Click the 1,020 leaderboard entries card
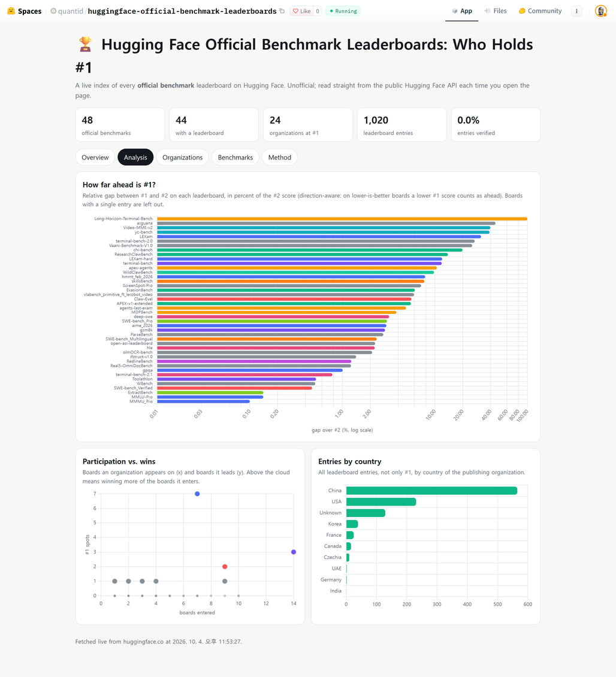The width and height of the screenshot is (616, 677). click(401, 125)
